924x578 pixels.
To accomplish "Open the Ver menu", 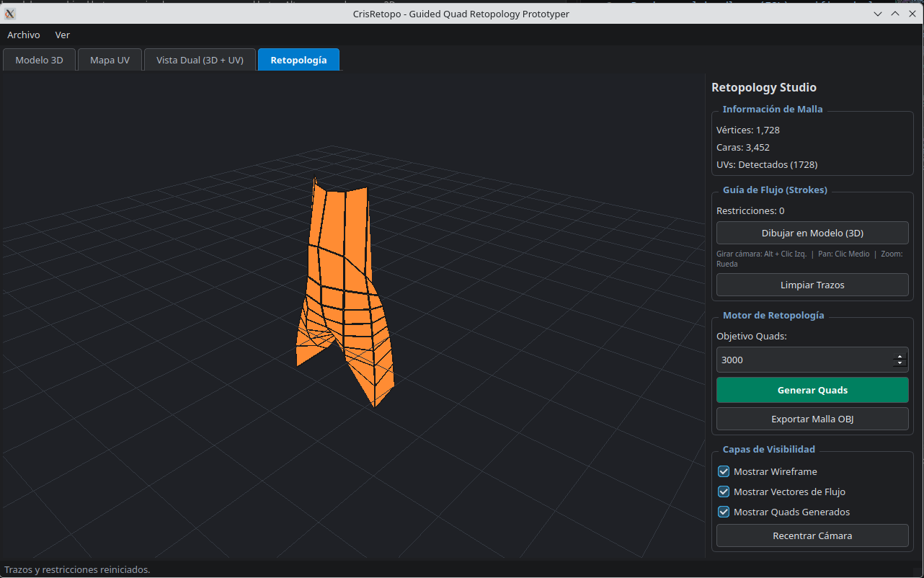I will click(x=63, y=35).
